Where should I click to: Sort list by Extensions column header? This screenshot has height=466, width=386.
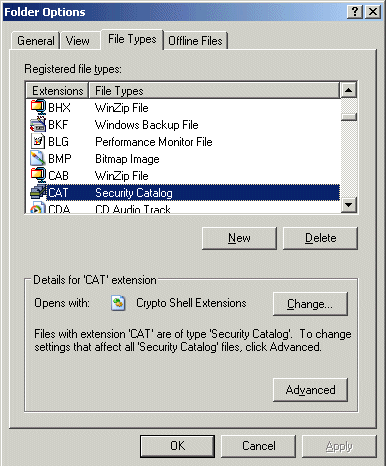(57, 91)
